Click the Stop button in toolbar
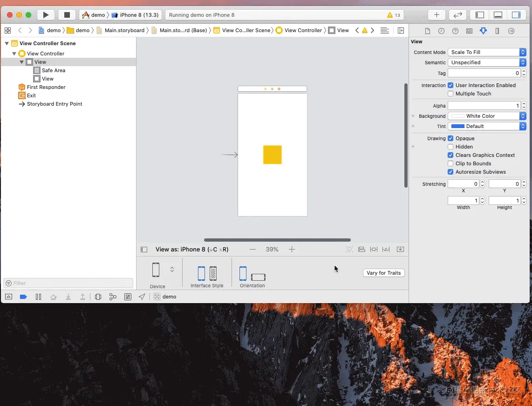The width and height of the screenshot is (532, 406). click(x=67, y=15)
